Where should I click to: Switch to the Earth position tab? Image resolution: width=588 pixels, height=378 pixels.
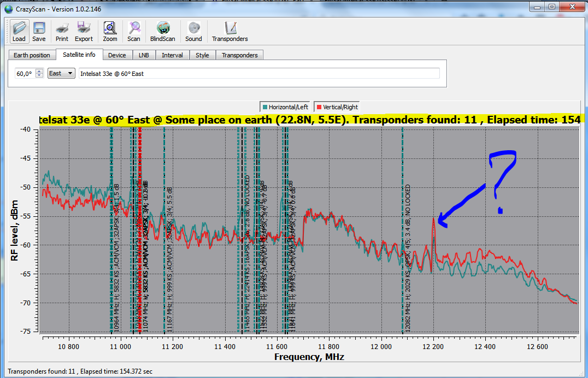coord(32,55)
